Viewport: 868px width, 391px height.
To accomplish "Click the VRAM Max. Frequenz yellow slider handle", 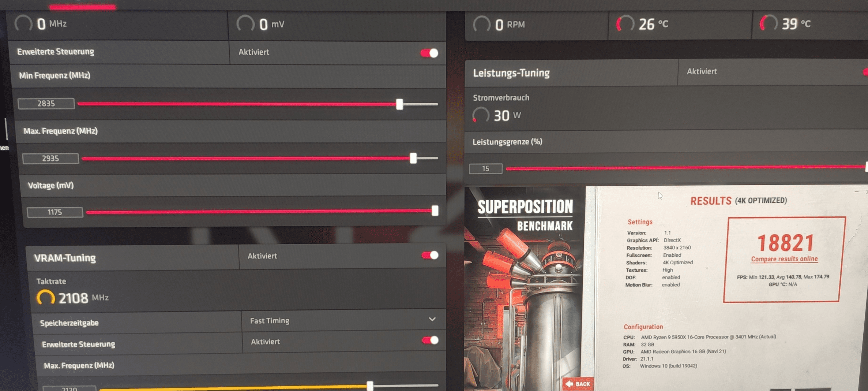I will pyautogui.click(x=370, y=386).
